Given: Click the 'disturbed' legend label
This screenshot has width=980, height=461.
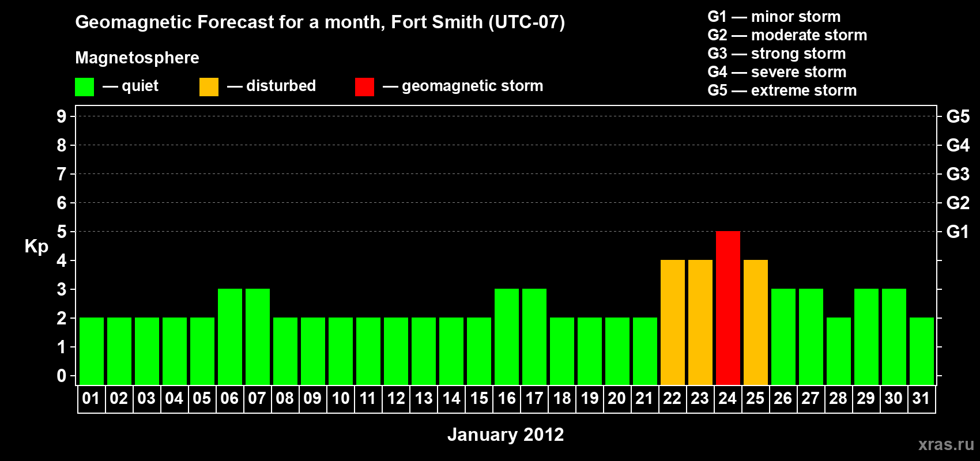Looking at the screenshot, I should point(281,86).
